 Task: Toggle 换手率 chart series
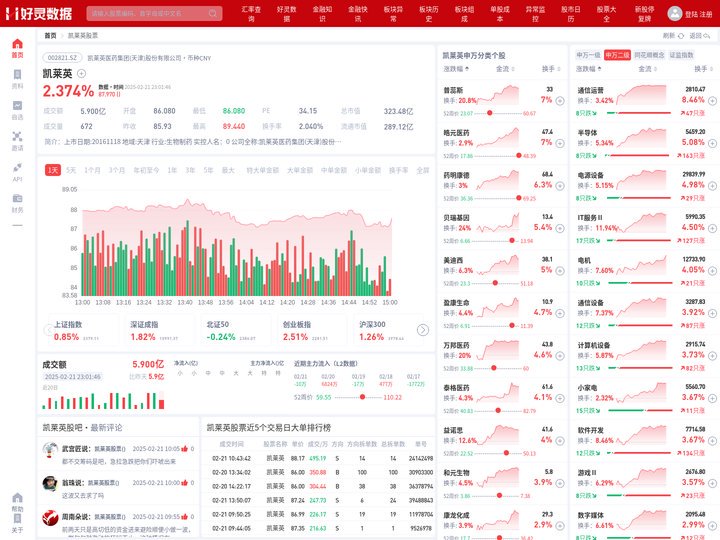tap(398, 170)
